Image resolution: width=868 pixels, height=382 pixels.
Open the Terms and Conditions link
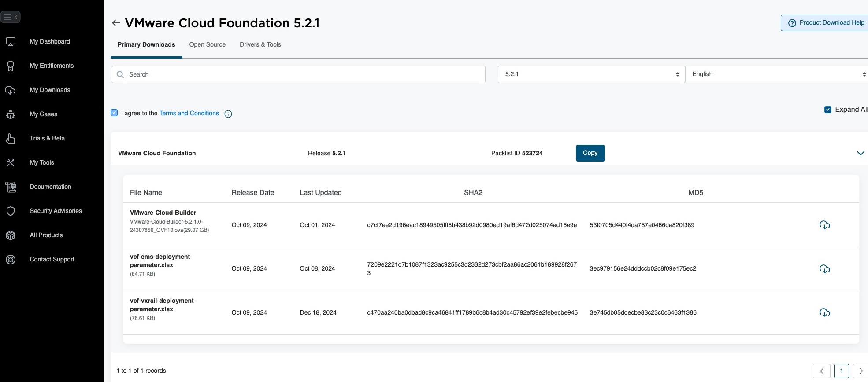click(189, 113)
